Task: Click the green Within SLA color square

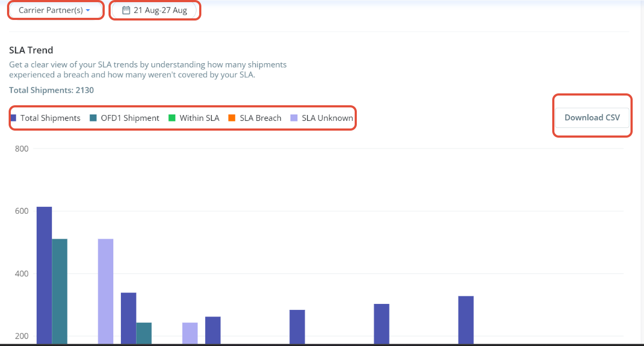Action: (x=172, y=118)
